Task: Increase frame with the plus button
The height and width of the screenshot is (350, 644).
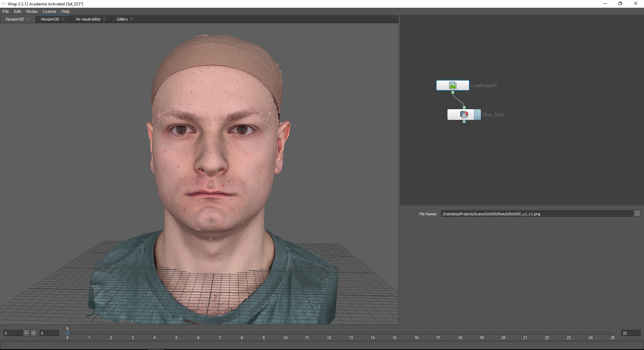Action: pyautogui.click(x=34, y=333)
